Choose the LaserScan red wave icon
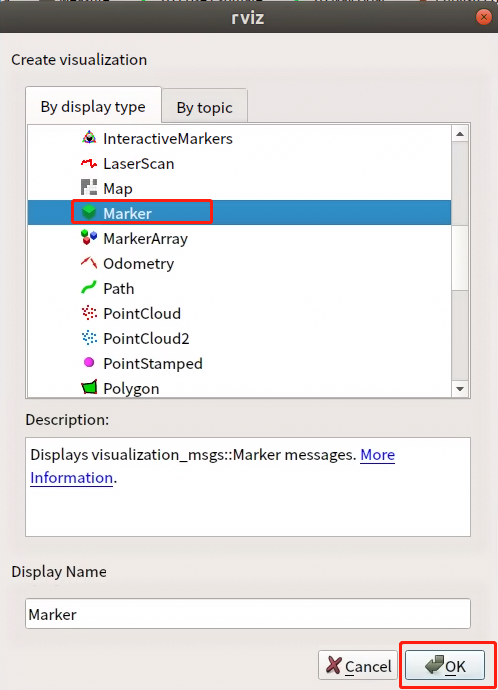This screenshot has height=690, width=498. click(89, 163)
